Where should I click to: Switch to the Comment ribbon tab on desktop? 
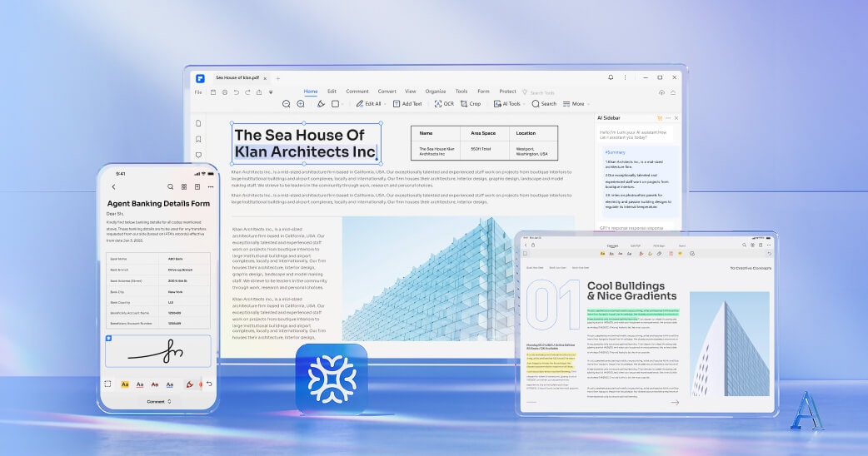[357, 92]
